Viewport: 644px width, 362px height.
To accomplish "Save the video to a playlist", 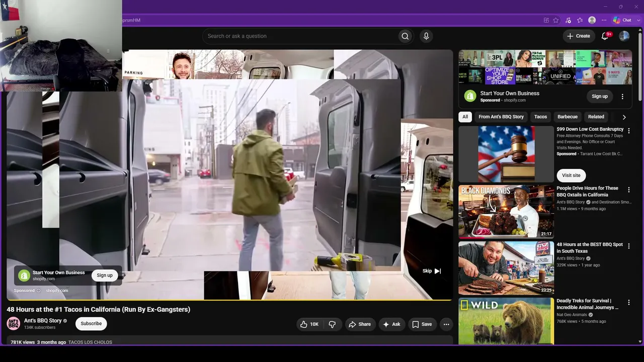I will tap(422, 324).
